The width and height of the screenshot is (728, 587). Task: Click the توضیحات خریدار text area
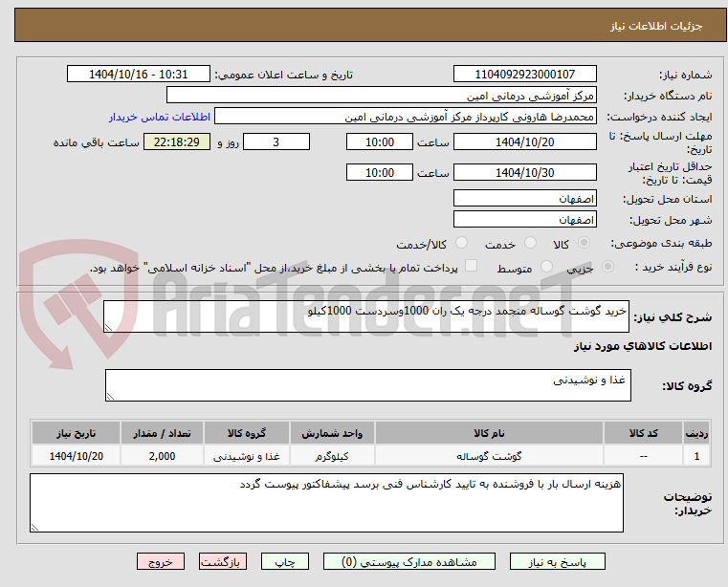[326, 503]
